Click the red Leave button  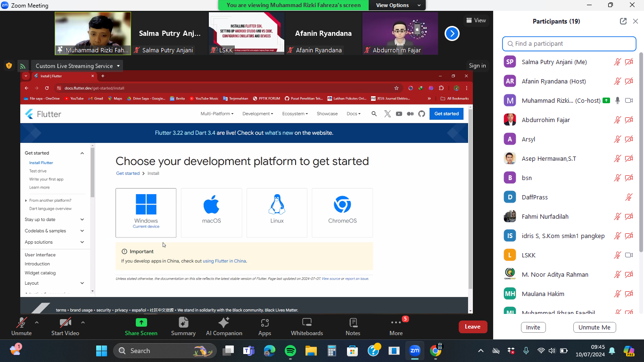coord(472,327)
